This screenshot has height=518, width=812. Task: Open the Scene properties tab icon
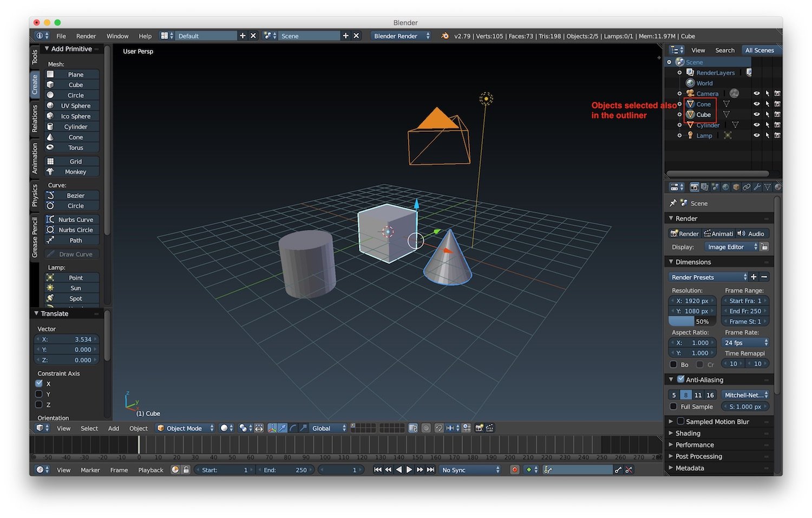[x=715, y=187]
